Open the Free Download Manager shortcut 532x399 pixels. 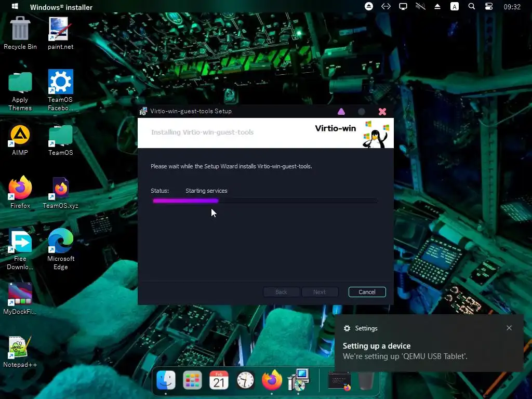tap(20, 250)
